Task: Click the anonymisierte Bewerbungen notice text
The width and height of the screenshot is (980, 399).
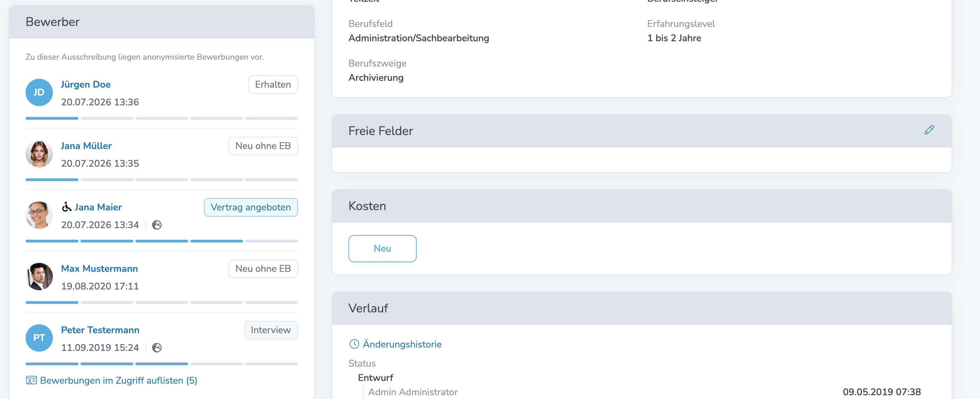Action: coord(144,57)
